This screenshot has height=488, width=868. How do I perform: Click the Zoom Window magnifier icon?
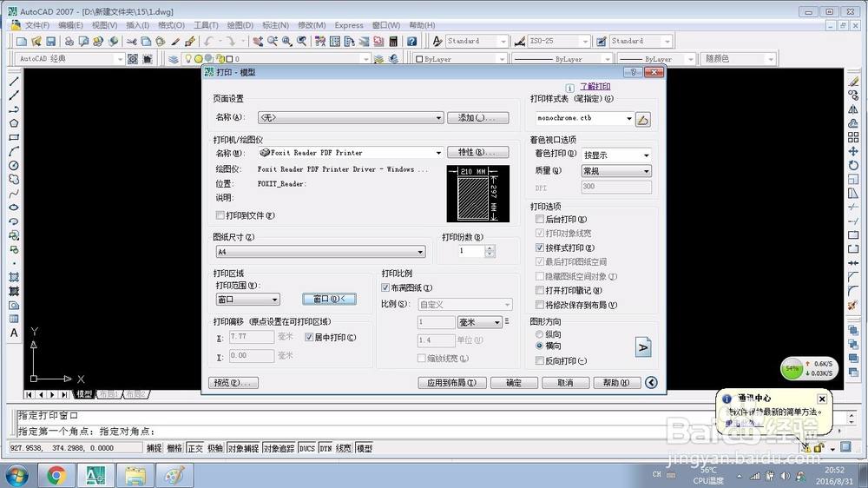286,42
